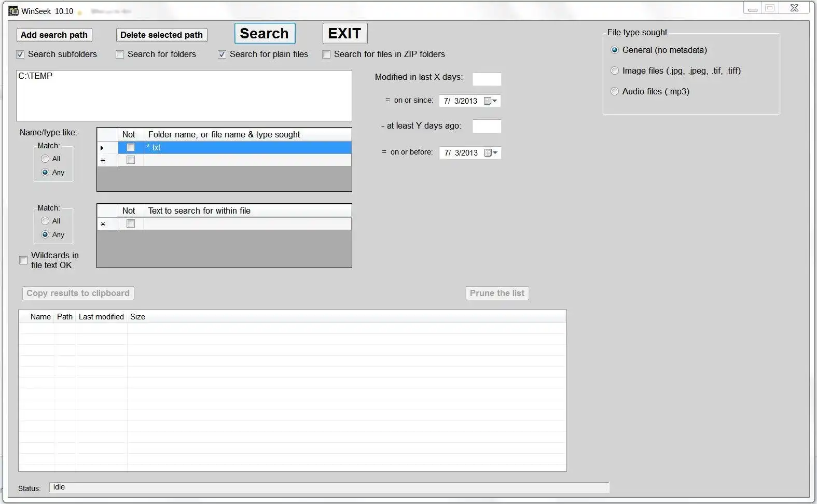Enable Wildcards in file text OK

(23, 260)
